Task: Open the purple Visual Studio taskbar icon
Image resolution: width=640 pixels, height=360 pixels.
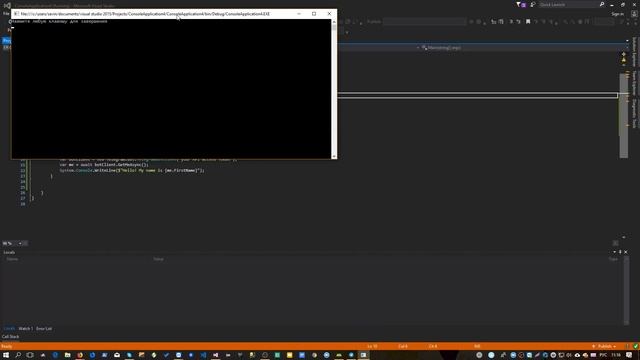Action: tap(216, 355)
